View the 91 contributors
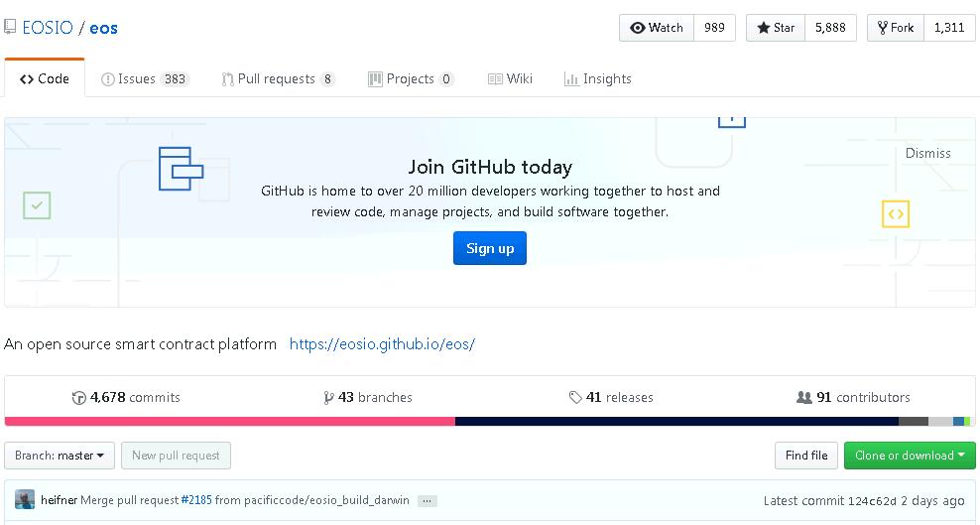Screen dimensions: 980x525 (x=853, y=397)
